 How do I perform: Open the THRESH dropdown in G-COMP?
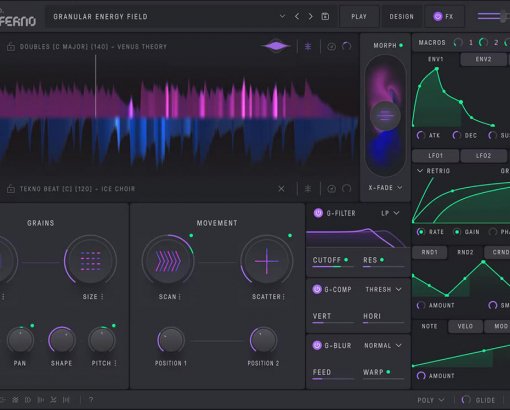pos(383,289)
